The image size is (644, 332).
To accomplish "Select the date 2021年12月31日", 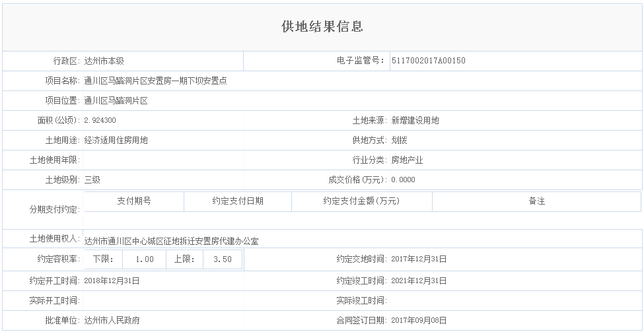I will pyautogui.click(x=419, y=281).
